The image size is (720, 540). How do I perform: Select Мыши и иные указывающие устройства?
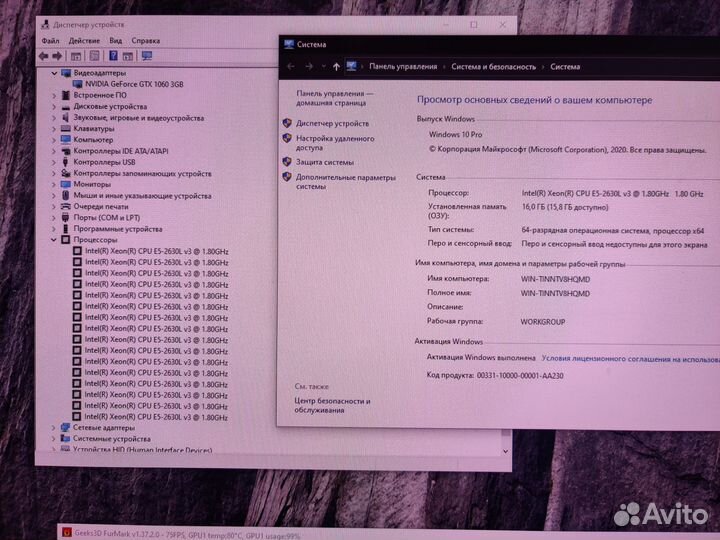pyautogui.click(x=142, y=196)
